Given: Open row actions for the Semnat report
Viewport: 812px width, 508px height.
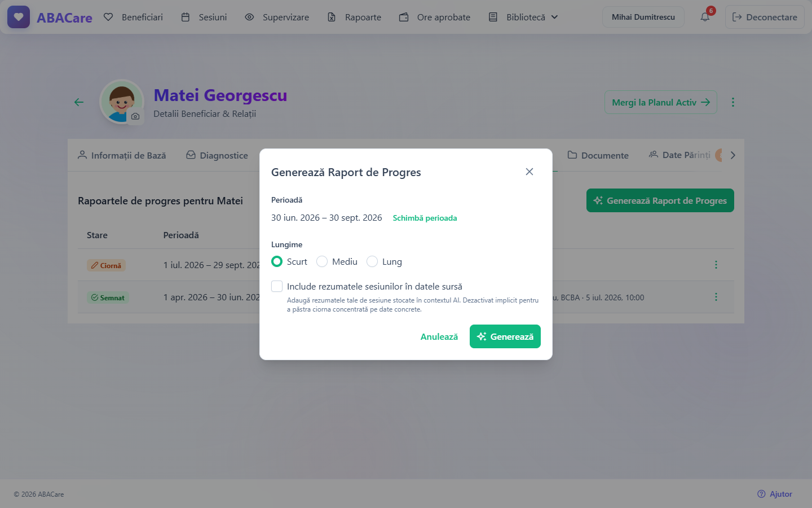Looking at the screenshot, I should 716,297.
